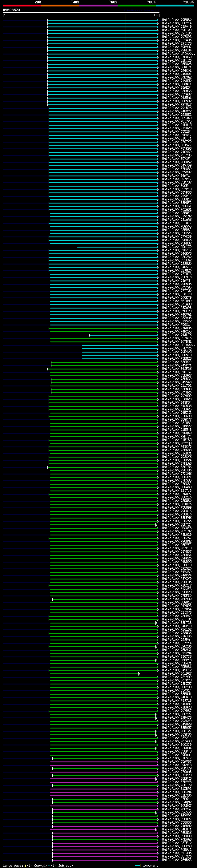
Task: Select label UniRef100_A4EGT3
Action: (177, 697)
